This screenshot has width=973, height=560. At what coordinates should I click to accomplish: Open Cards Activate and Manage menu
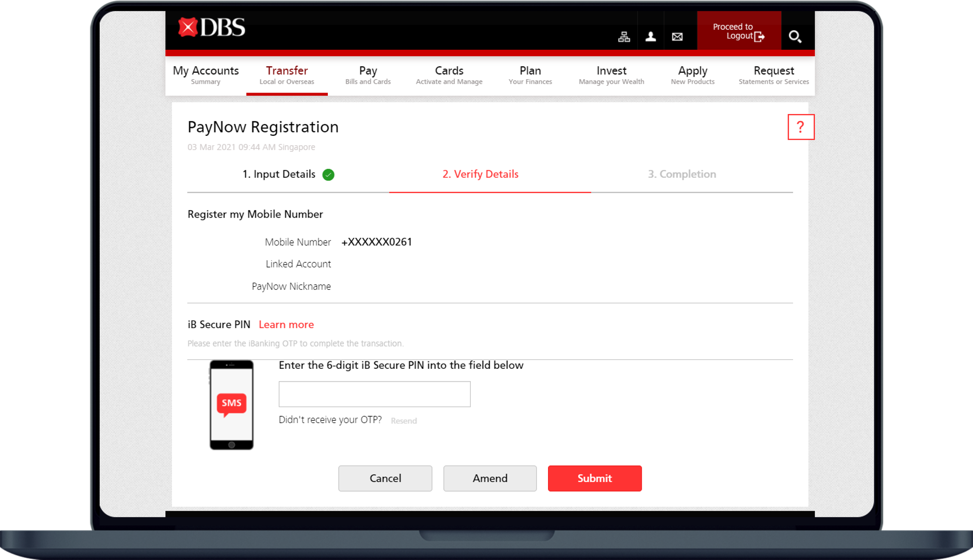click(449, 75)
